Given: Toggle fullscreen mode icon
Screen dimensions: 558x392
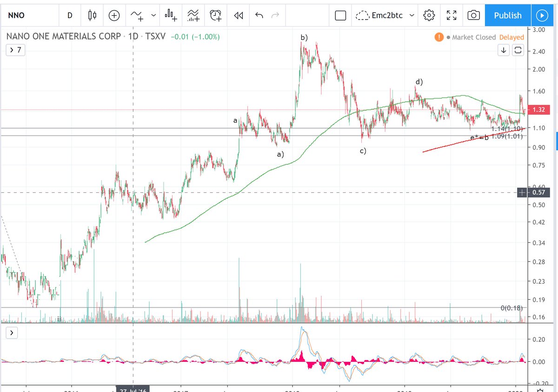Looking at the screenshot, I should tap(451, 15).
